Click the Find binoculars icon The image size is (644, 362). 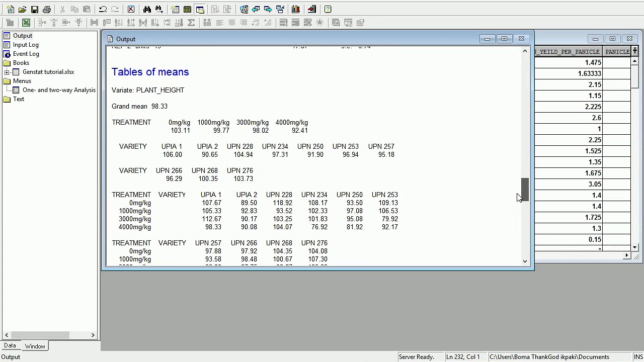(x=147, y=9)
